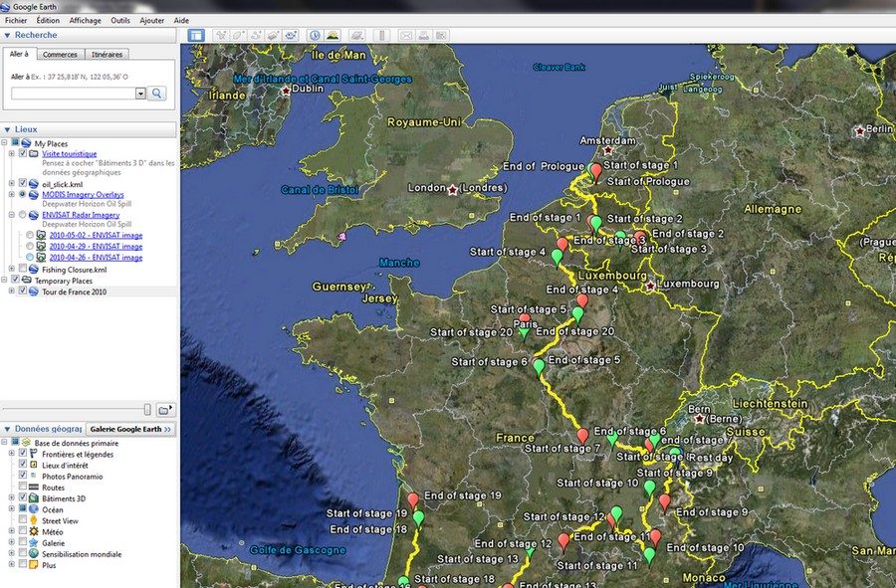
Task: Enable the Routes layer checkbox
Action: pyautogui.click(x=23, y=488)
